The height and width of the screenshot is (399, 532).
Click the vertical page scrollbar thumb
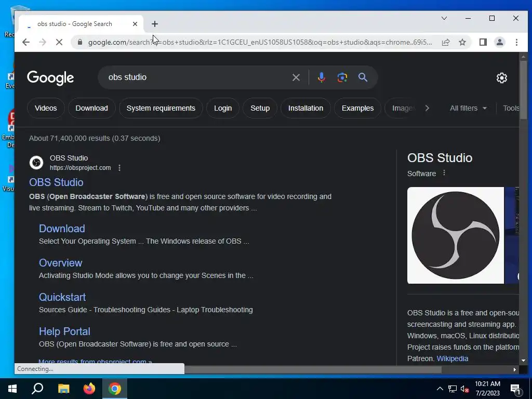click(x=523, y=90)
